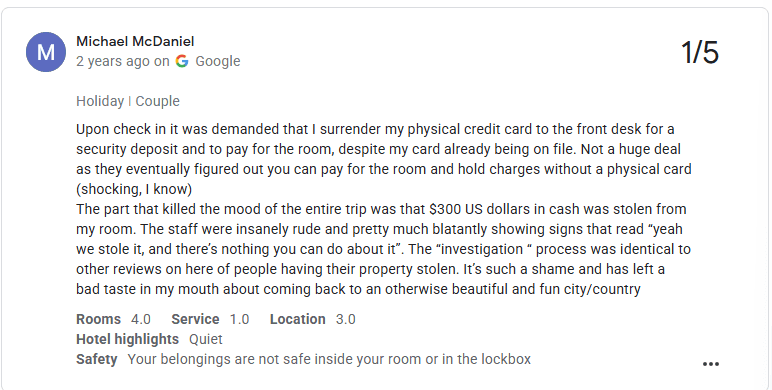
Task: Open Michael McDaniel's reviewer profile
Action: [x=135, y=41]
